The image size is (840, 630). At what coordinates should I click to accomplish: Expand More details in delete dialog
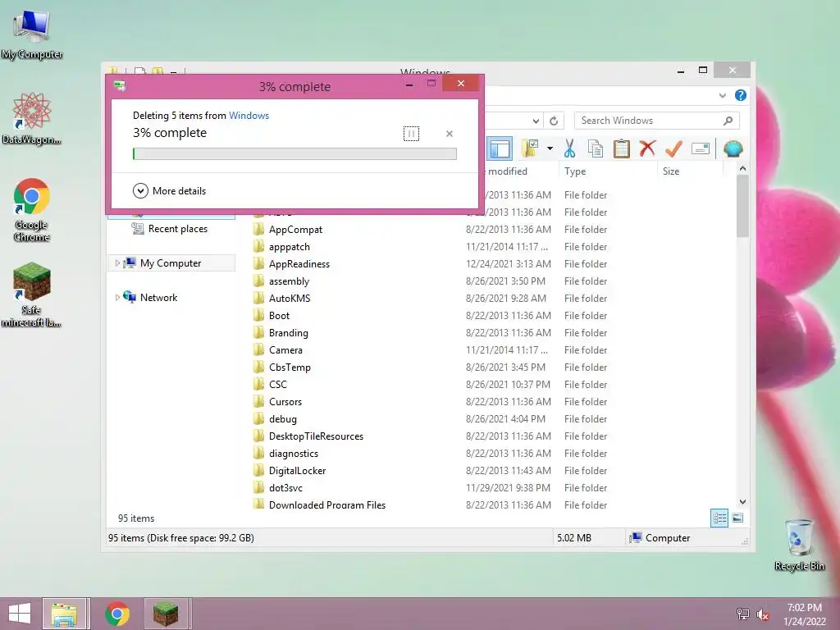169,190
